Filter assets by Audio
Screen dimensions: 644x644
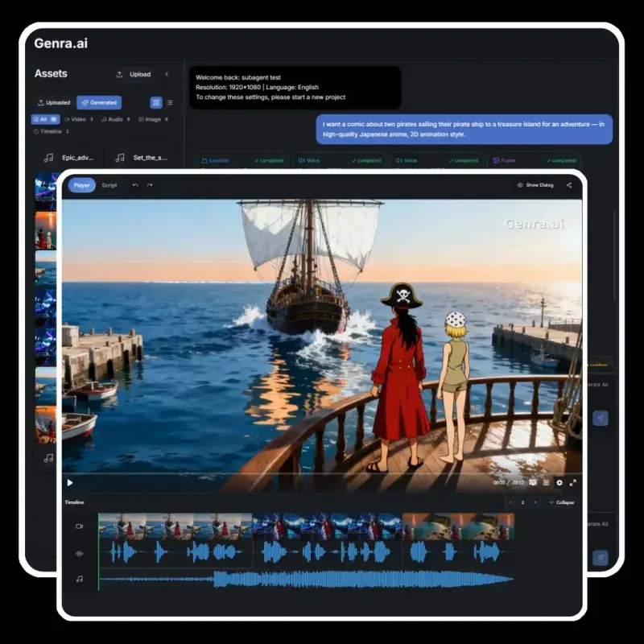click(114, 119)
